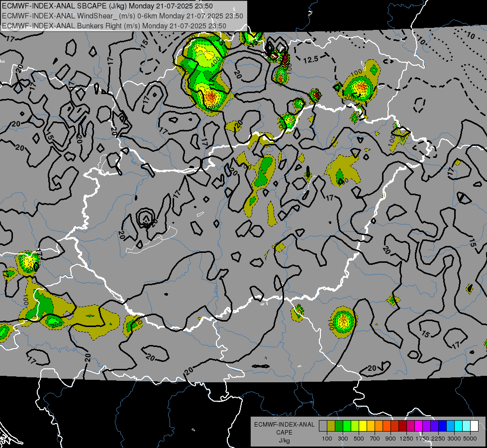
Task: Click the 500 legend tick label
Action: point(359,439)
